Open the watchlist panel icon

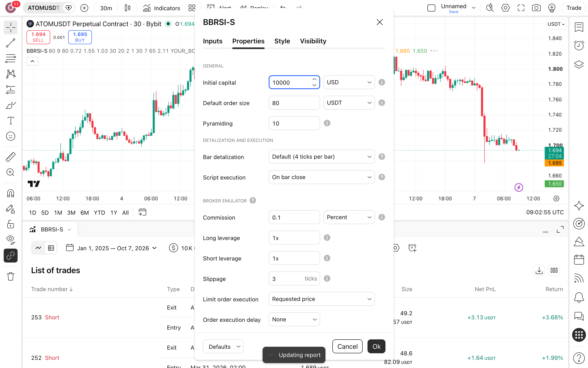click(x=579, y=27)
